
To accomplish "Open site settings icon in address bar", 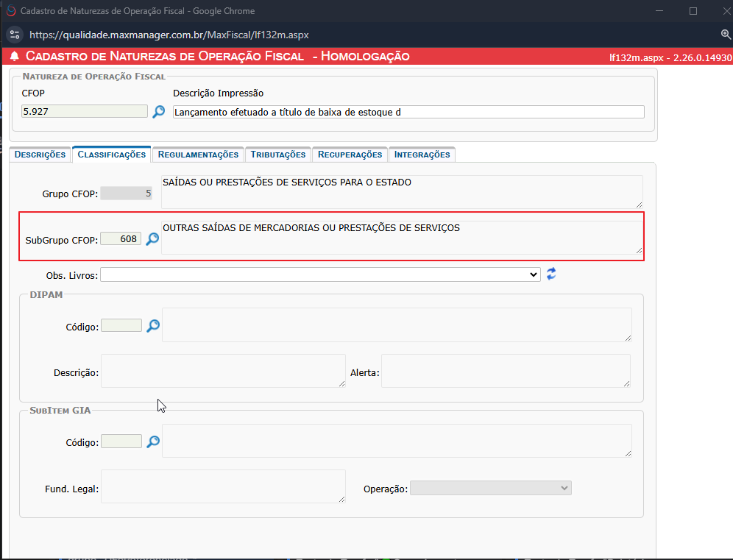I will coord(15,35).
